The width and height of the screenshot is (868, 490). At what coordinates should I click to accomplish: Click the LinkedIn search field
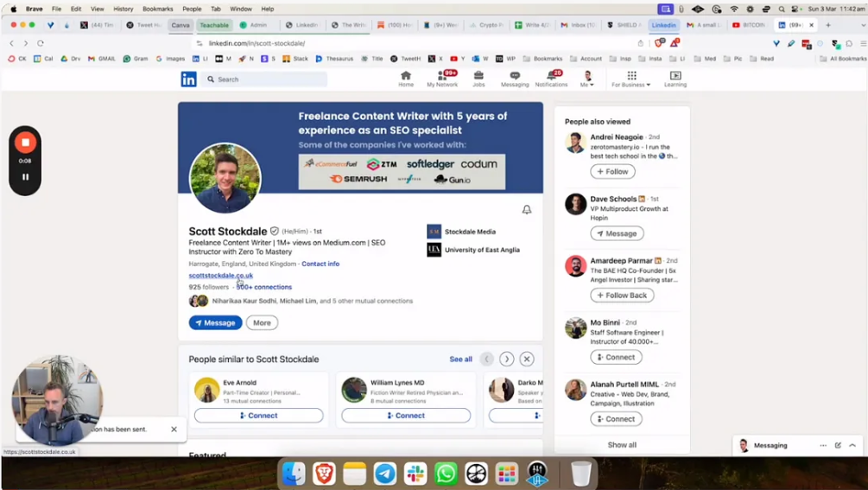click(x=265, y=80)
